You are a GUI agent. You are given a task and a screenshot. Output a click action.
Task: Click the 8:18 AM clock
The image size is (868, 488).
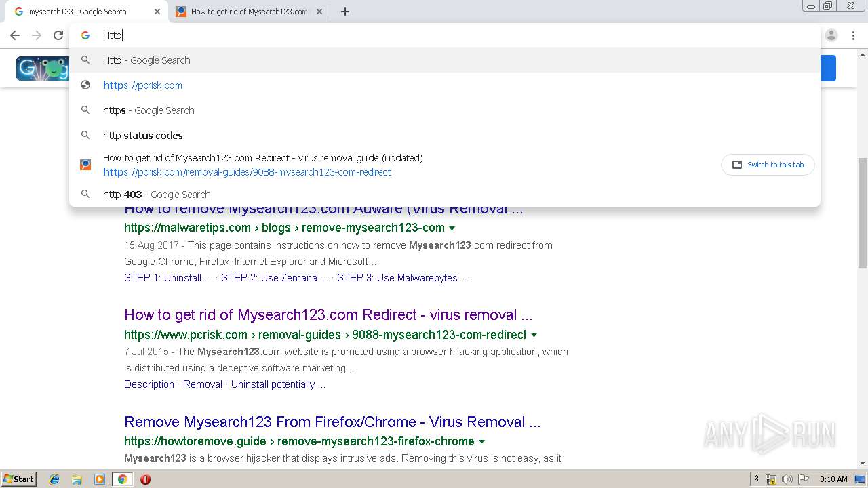pyautogui.click(x=833, y=479)
